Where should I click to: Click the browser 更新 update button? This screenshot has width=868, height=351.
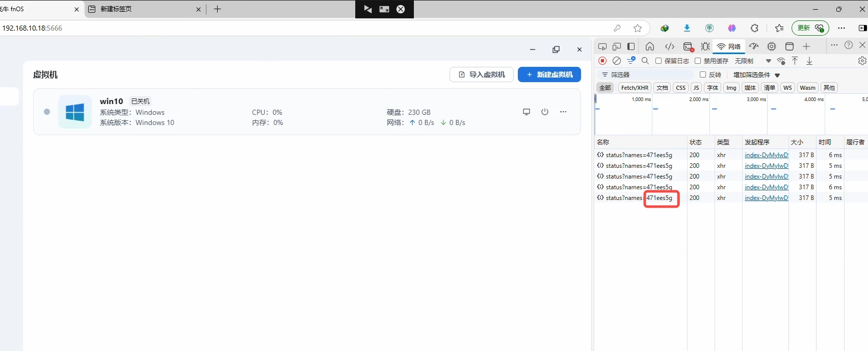(810, 28)
